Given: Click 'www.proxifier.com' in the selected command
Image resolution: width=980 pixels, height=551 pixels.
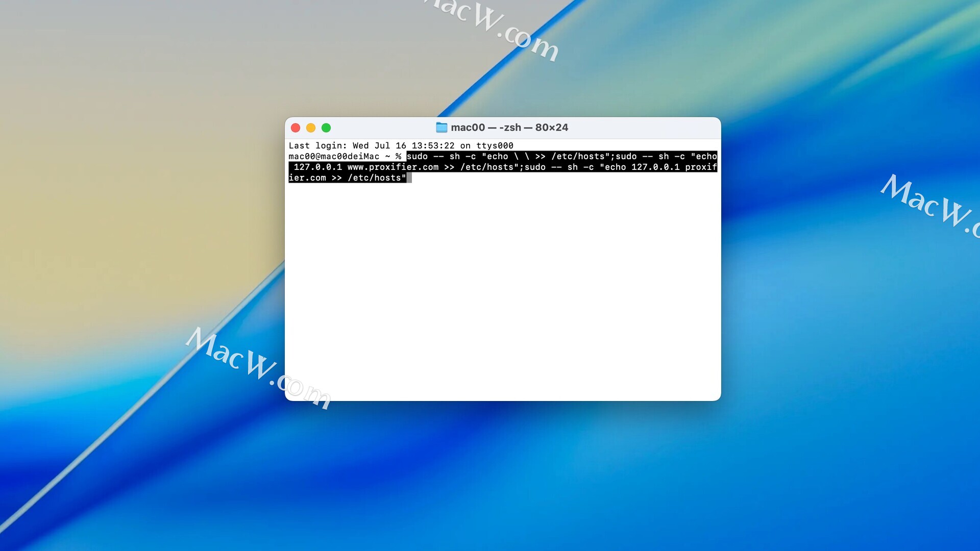Looking at the screenshot, I should click(393, 167).
